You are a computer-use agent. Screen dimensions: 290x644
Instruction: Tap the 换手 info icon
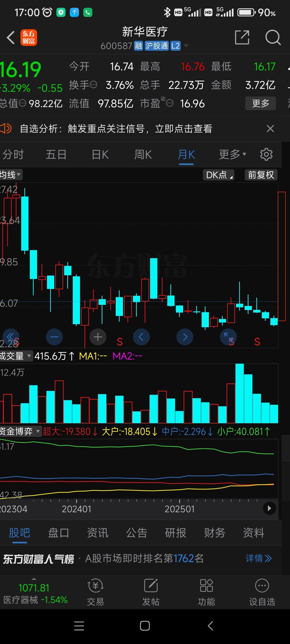tap(93, 85)
